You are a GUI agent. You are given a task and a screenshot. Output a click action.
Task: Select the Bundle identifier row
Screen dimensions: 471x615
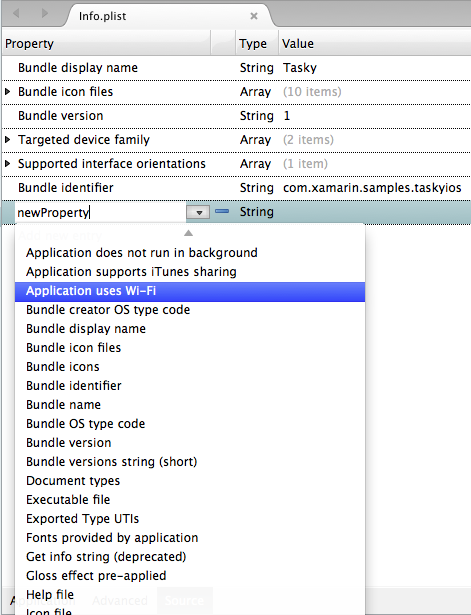236,188
